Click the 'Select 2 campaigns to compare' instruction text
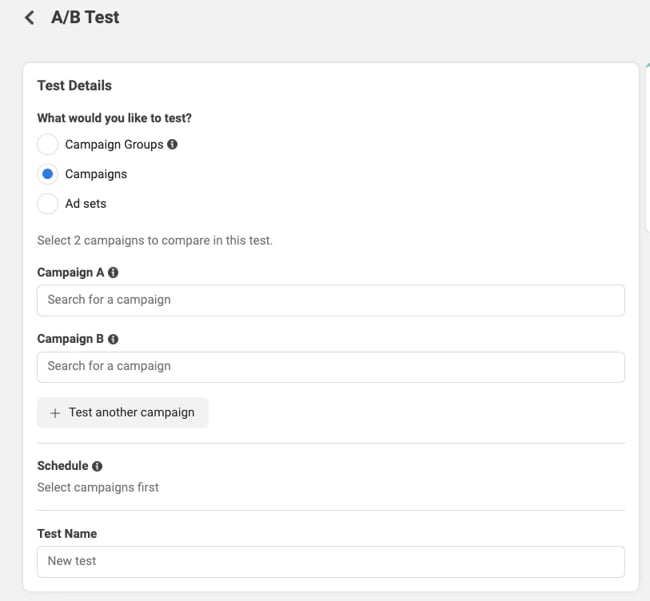This screenshot has height=601, width=650. click(154, 240)
